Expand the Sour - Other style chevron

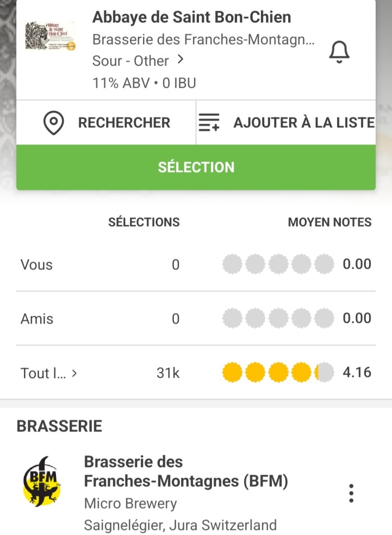(x=180, y=60)
